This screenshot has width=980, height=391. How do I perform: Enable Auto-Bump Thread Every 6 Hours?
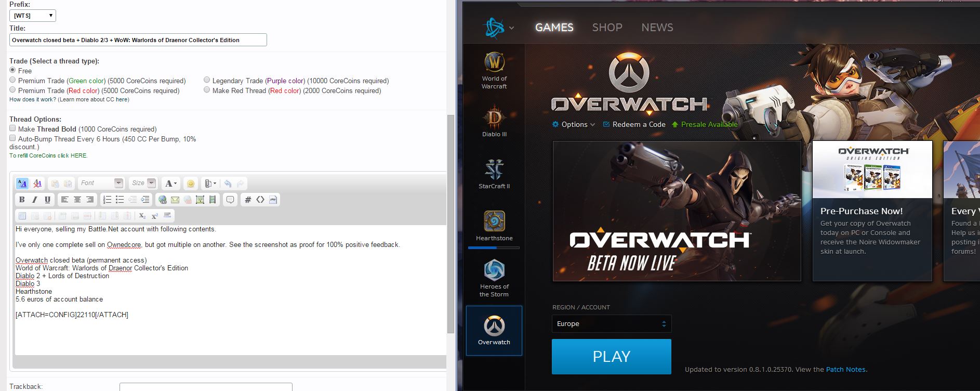click(12, 138)
